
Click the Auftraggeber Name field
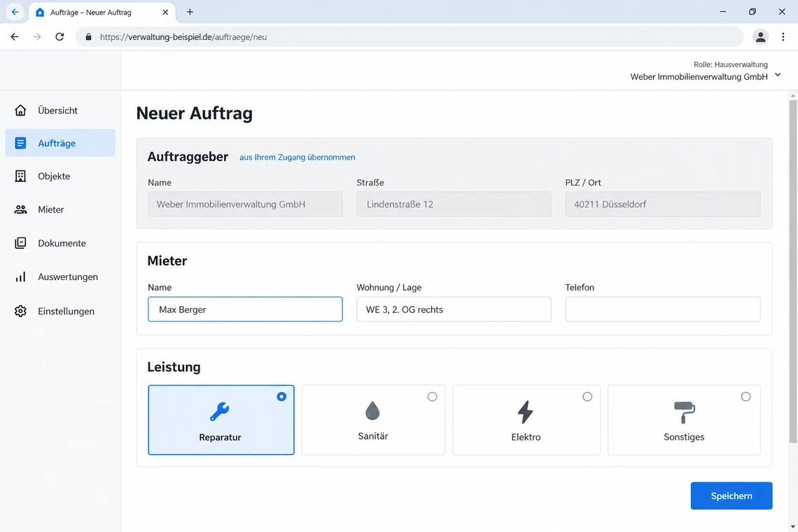click(x=245, y=204)
